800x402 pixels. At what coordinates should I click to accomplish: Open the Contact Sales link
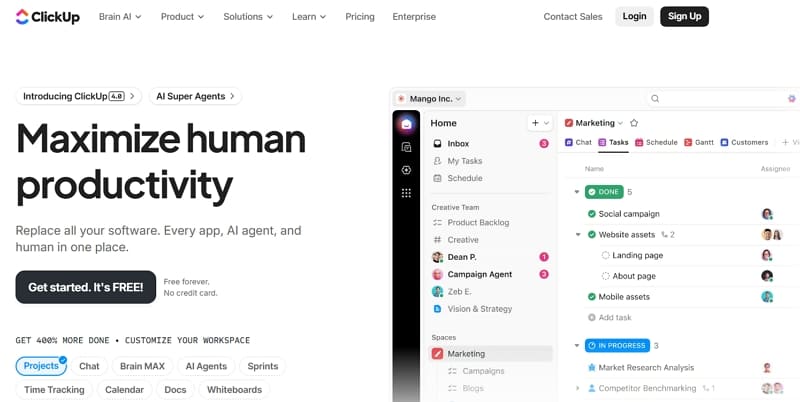(x=572, y=17)
